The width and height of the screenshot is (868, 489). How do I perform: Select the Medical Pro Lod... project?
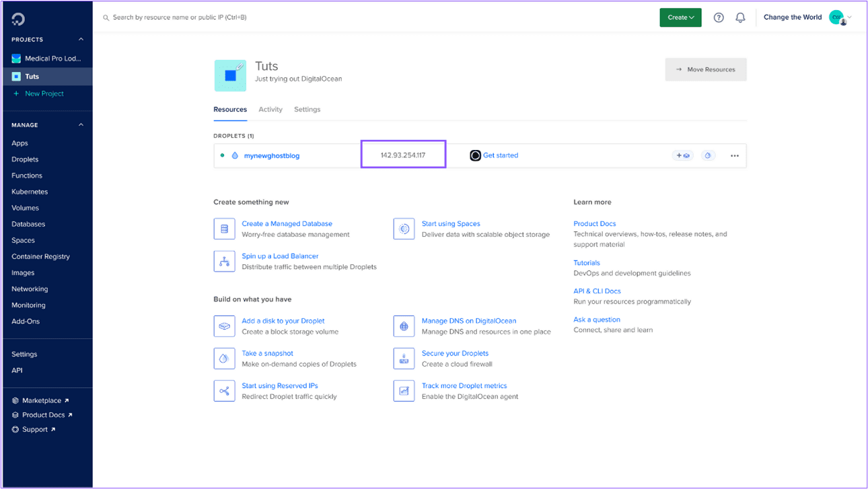click(46, 59)
